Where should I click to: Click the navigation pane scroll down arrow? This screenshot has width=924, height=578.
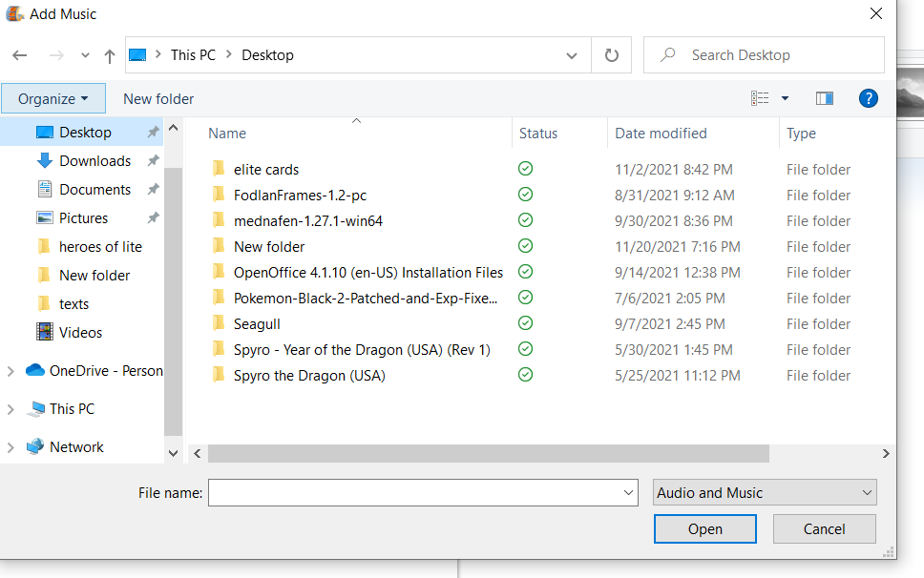[x=174, y=453]
